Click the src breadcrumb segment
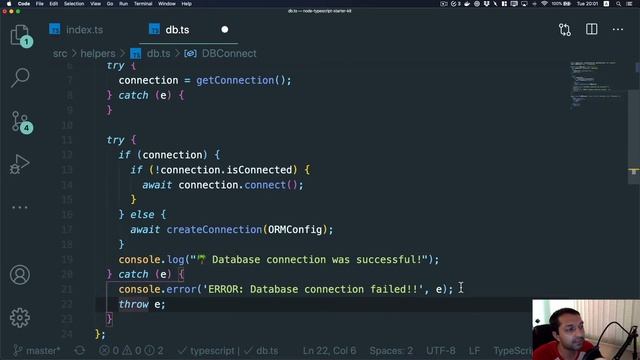This screenshot has width=640, height=360. click(60, 53)
